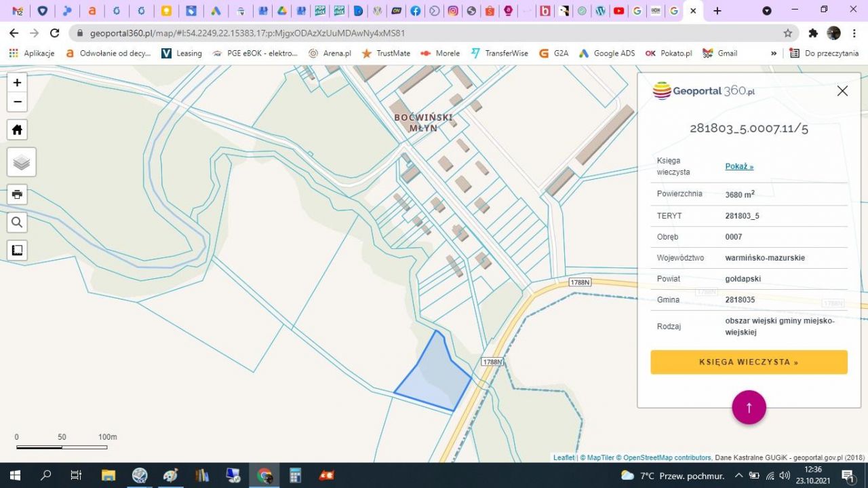Click the home map view icon
This screenshot has width=868, height=488.
[x=17, y=130]
